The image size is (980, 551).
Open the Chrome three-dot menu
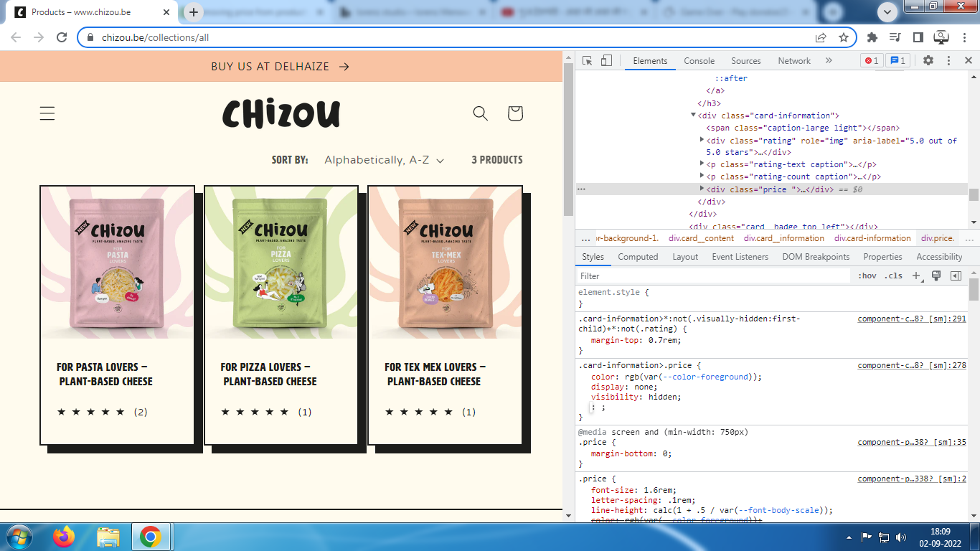coord(965,37)
